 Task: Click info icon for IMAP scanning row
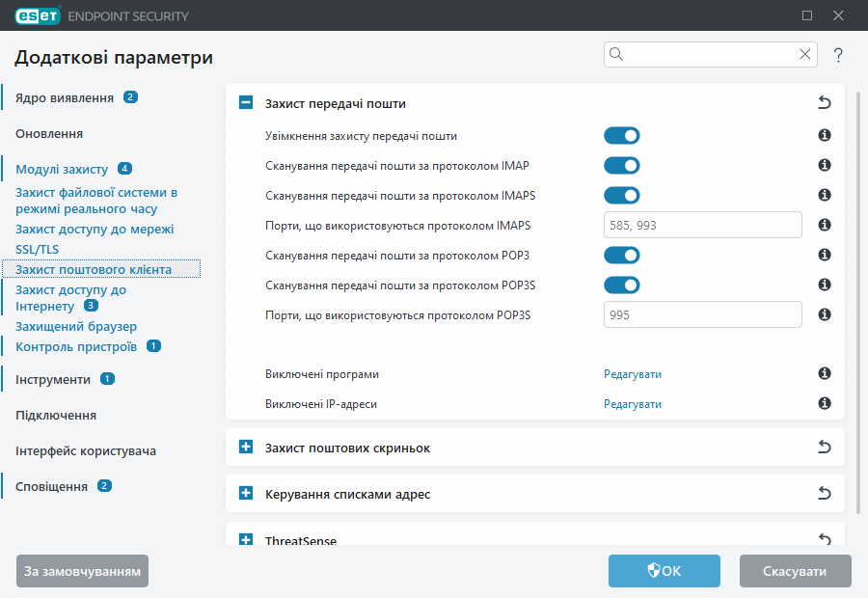pos(825,166)
